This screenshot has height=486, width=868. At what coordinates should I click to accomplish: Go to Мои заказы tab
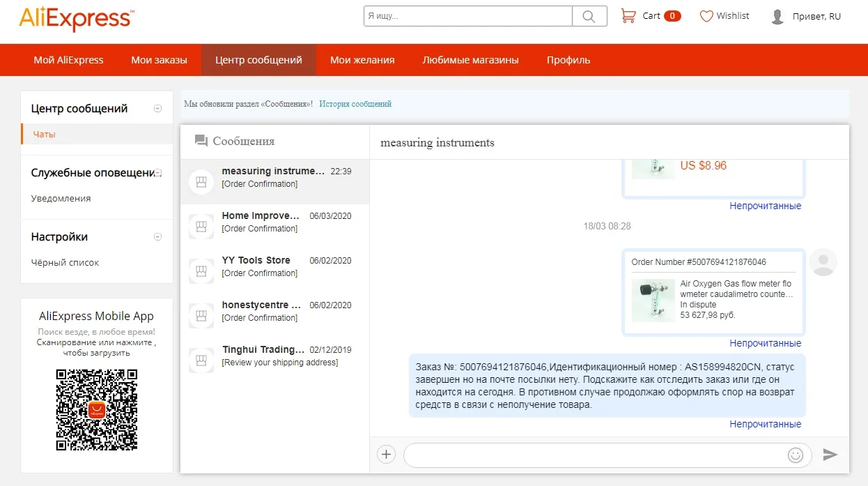160,60
